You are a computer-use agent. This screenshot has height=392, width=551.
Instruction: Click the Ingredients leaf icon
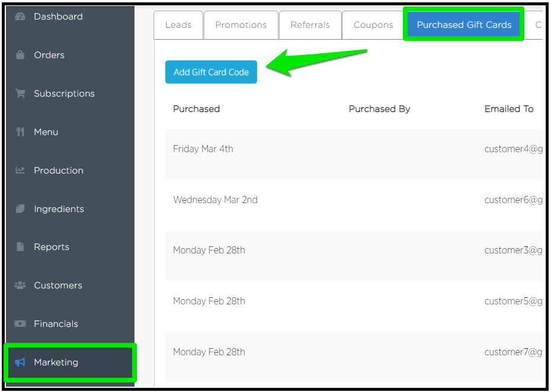point(20,209)
